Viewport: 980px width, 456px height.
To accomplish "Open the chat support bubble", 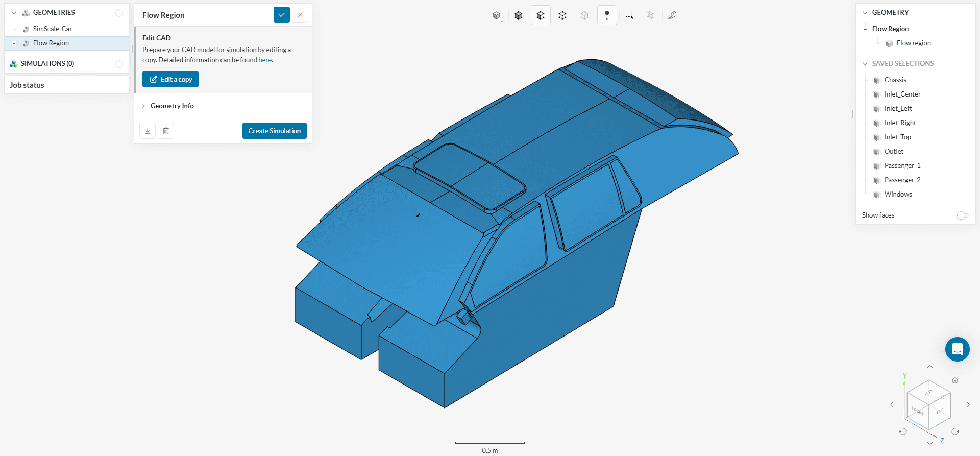I will pos(957,349).
